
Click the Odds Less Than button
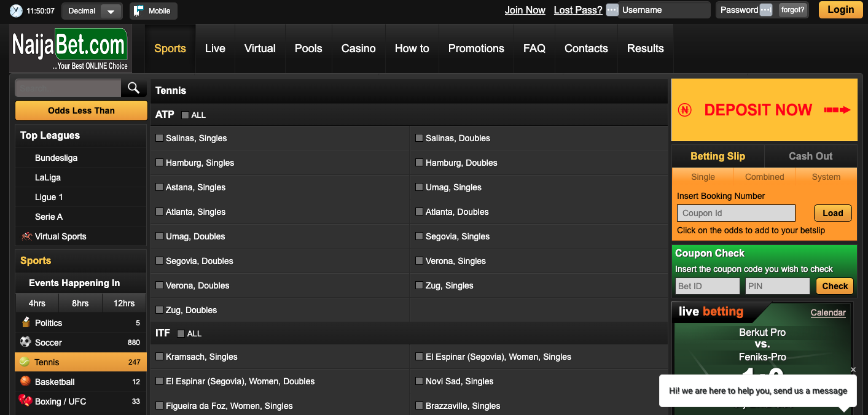[81, 111]
